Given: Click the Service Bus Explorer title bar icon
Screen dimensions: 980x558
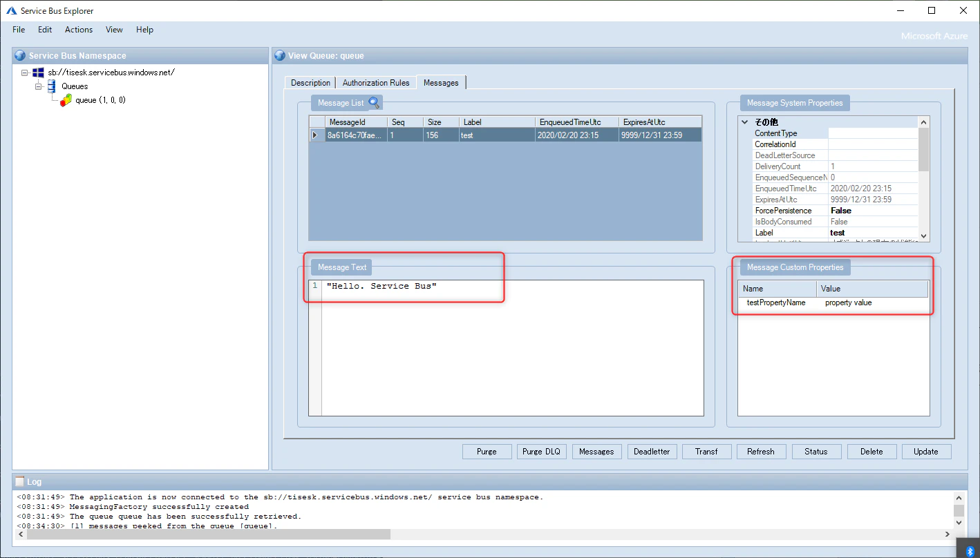Looking at the screenshot, I should pyautogui.click(x=12, y=11).
